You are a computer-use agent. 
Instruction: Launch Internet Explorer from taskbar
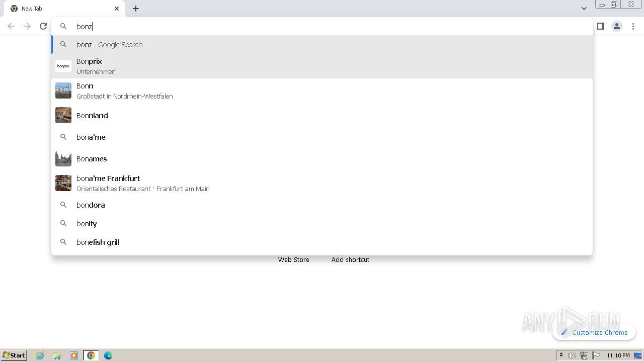(x=40, y=355)
